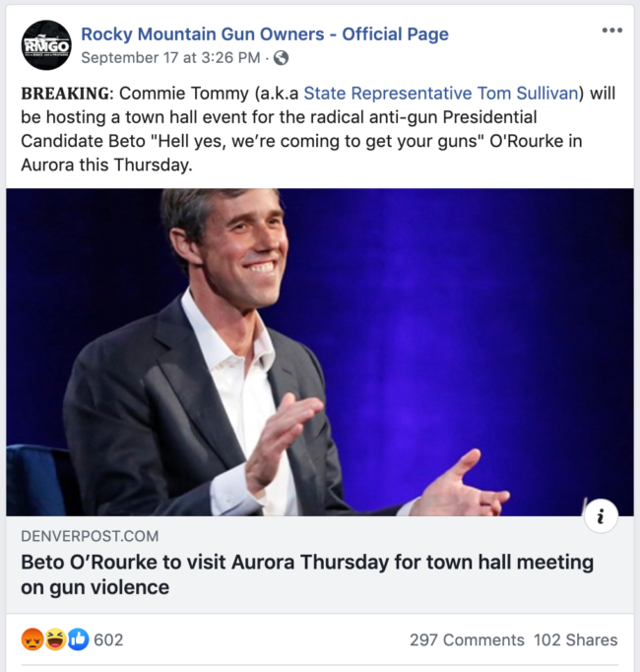The width and height of the screenshot is (640, 672).
Task: Show the 297 Comments
Action: (466, 640)
